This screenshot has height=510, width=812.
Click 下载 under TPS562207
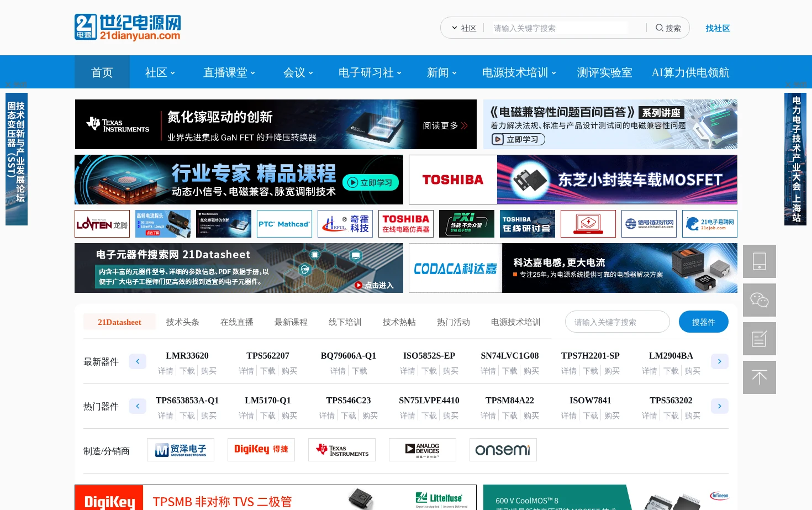(x=268, y=371)
